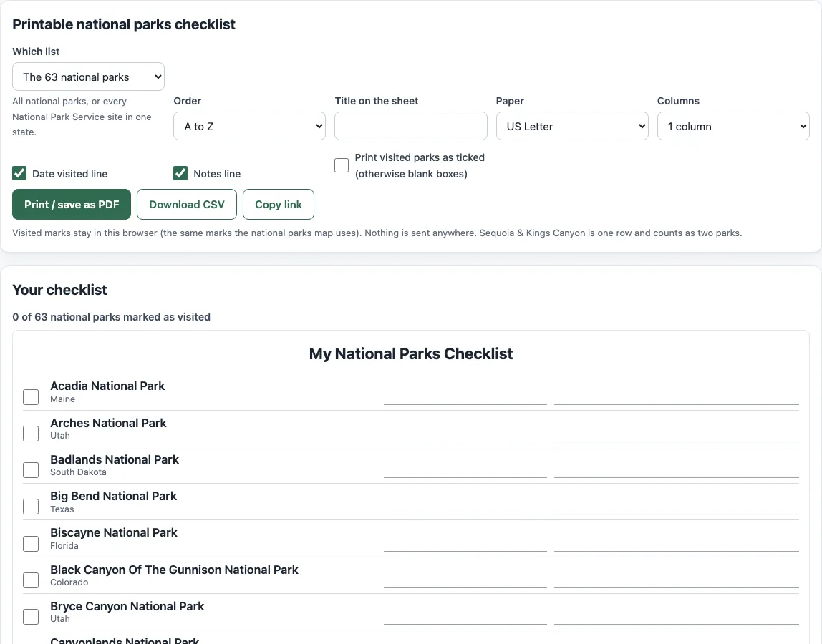Open the Which list dropdown
Screen dimensions: 822x644
[88, 77]
